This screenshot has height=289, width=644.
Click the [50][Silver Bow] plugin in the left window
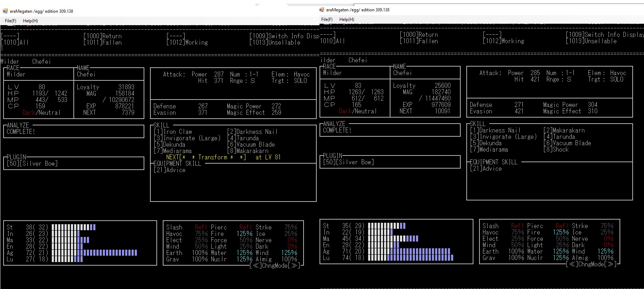[x=32, y=163]
